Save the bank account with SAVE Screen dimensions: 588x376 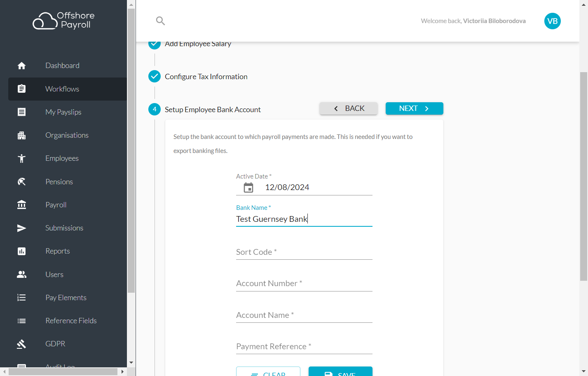point(340,371)
